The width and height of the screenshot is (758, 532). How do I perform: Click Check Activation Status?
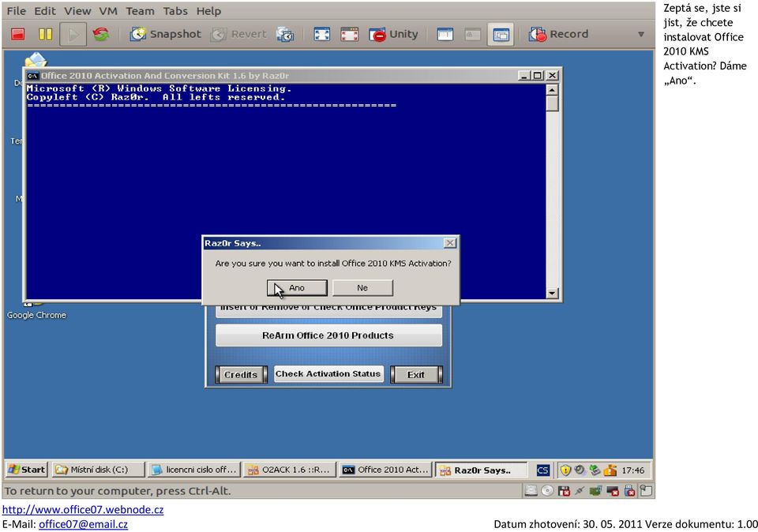coord(328,373)
